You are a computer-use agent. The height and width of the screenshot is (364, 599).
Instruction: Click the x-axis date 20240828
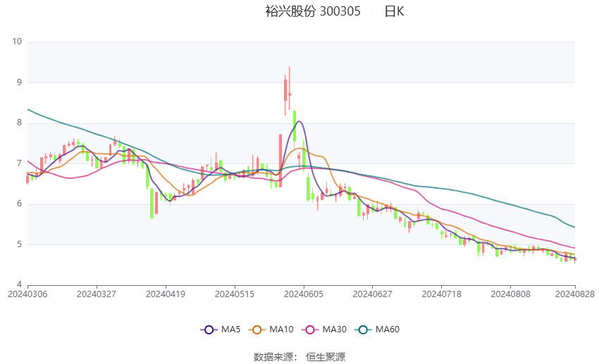tap(575, 294)
